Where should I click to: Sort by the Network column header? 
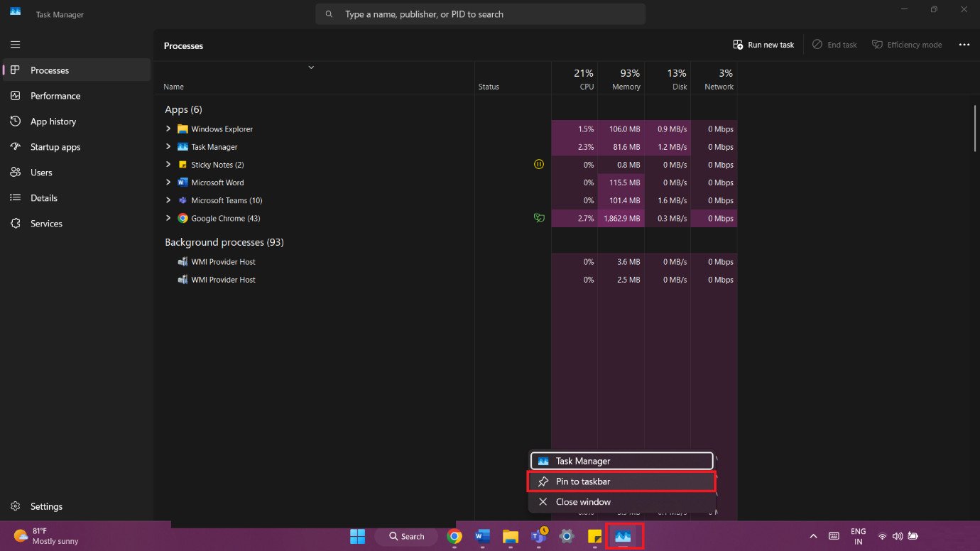(714, 79)
